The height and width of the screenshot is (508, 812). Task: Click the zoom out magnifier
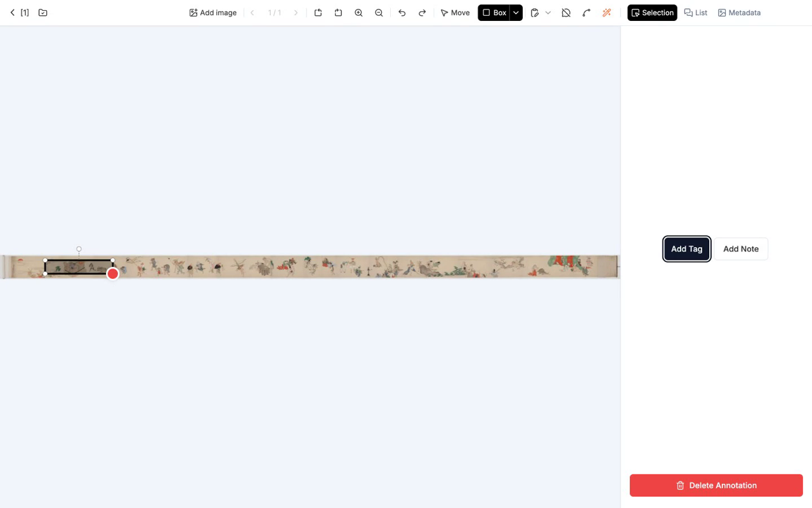point(379,13)
